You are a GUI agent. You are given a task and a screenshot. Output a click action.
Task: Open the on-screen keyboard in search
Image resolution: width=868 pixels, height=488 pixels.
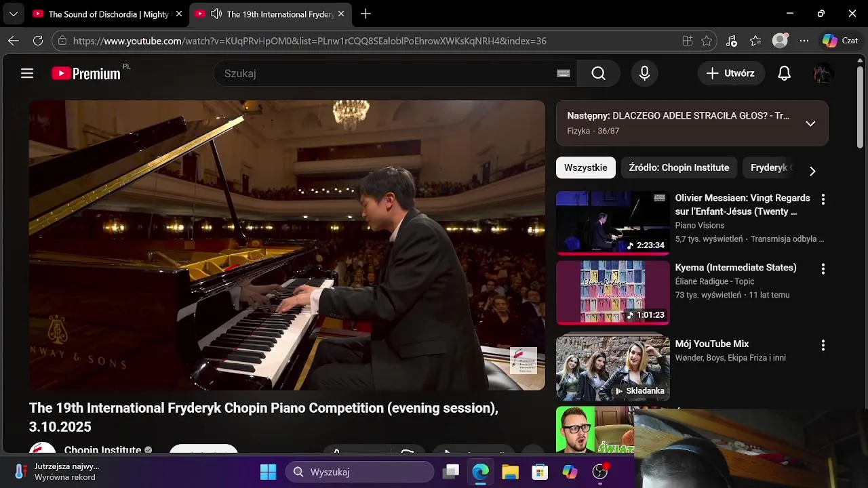click(564, 73)
